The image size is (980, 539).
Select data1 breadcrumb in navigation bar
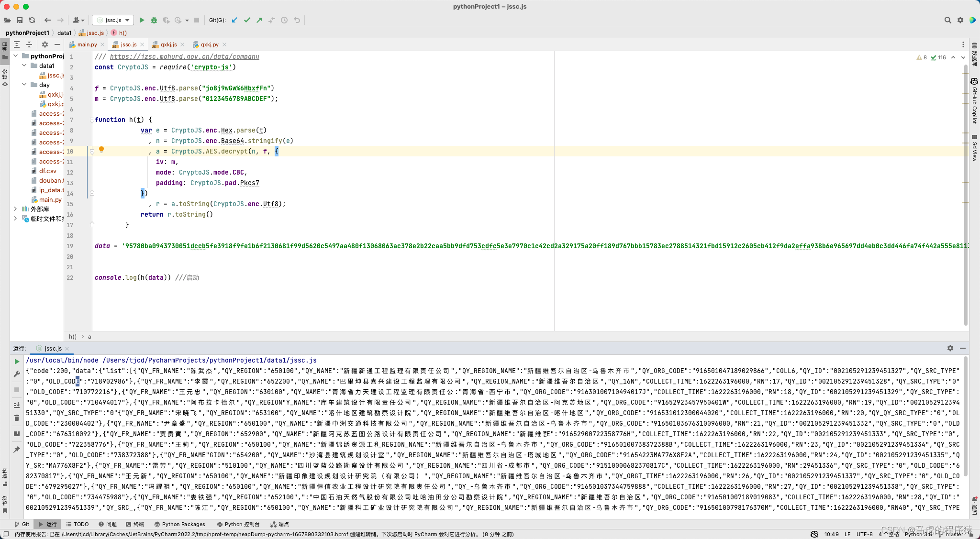[x=64, y=33]
